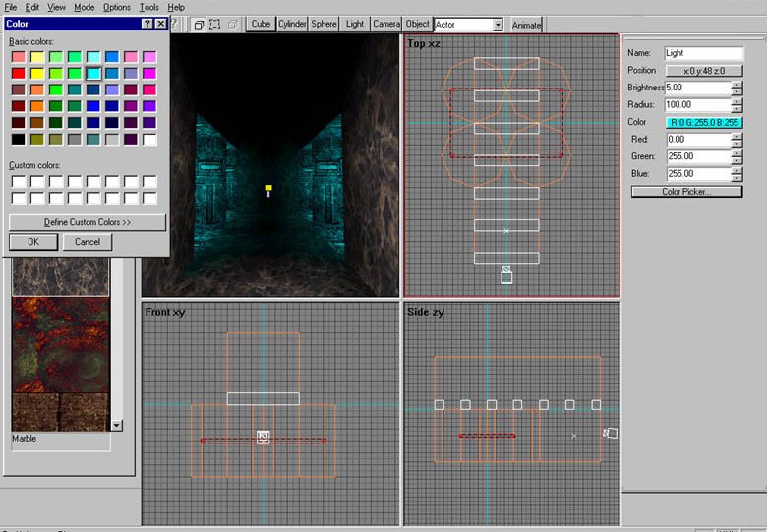This screenshot has height=532, width=767.
Task: Open the Help menu
Action: 176,7
